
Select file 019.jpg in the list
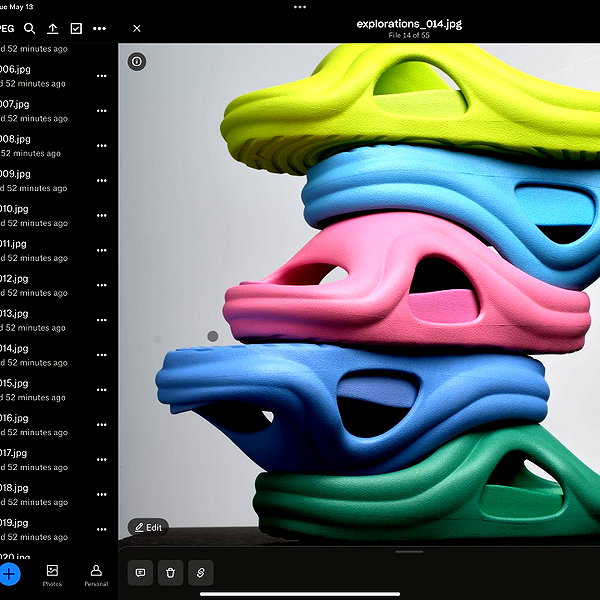coord(59,529)
